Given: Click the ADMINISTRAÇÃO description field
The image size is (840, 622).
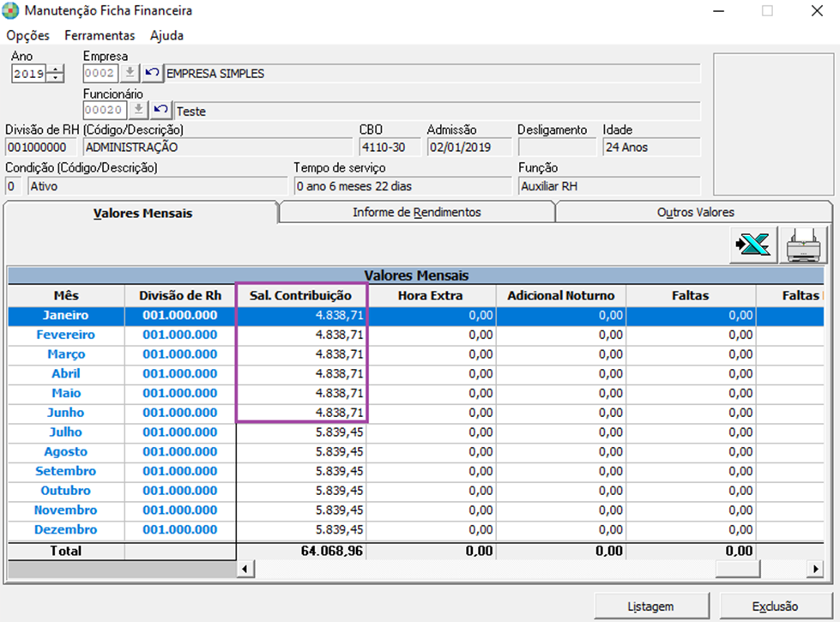Looking at the screenshot, I should click(218, 148).
